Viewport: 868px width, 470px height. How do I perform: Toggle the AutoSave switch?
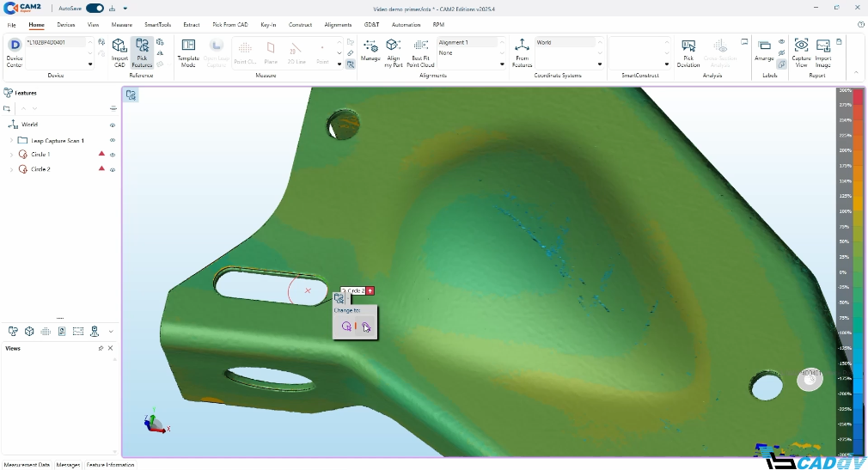95,9
